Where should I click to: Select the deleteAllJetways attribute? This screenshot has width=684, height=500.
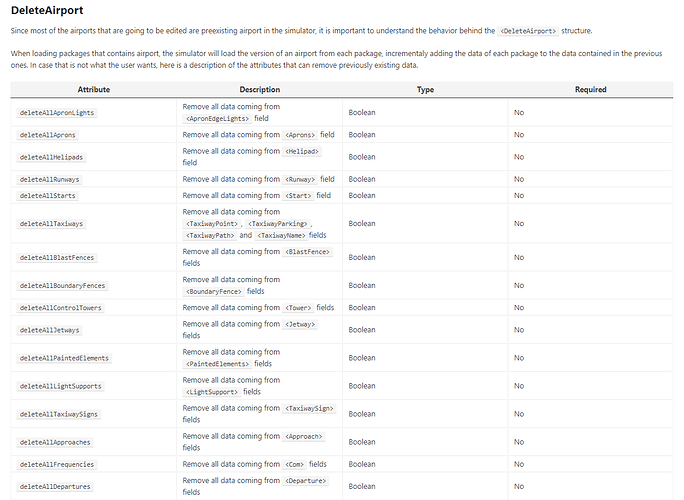click(49, 330)
